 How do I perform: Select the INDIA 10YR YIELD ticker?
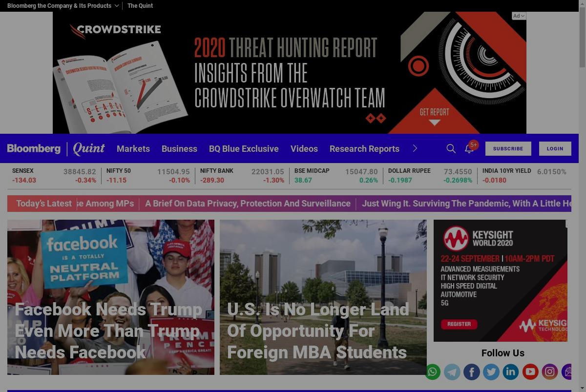524,176
